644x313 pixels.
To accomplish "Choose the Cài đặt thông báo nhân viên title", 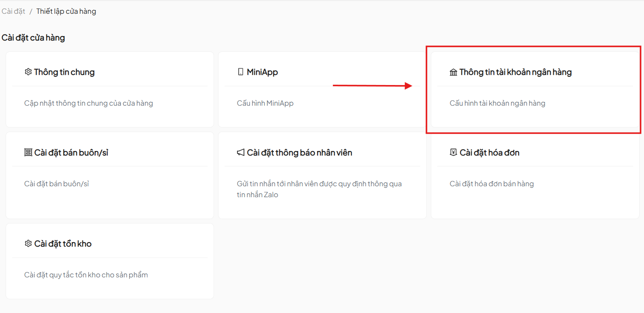I will pyautogui.click(x=299, y=153).
